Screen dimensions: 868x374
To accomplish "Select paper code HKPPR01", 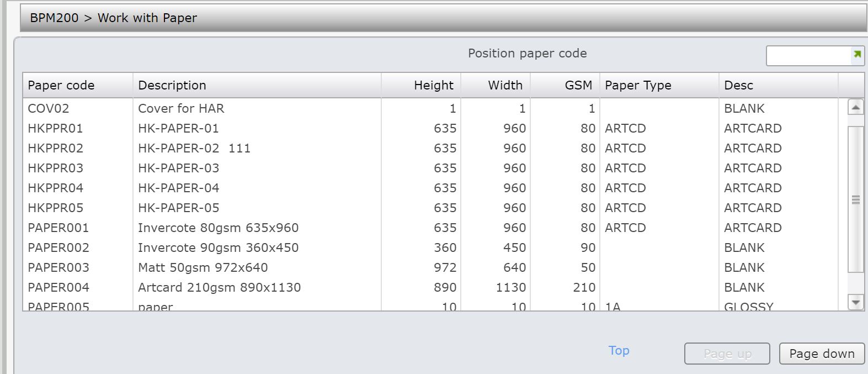I will (x=55, y=128).
